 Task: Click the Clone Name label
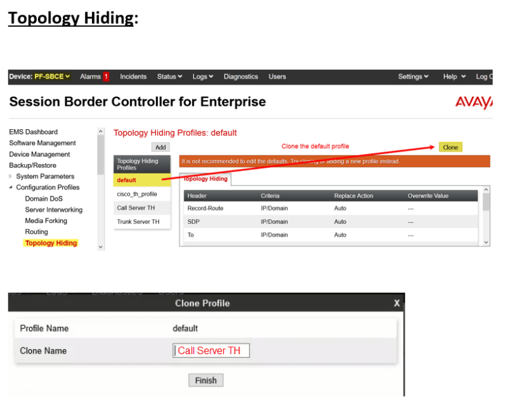pos(43,351)
